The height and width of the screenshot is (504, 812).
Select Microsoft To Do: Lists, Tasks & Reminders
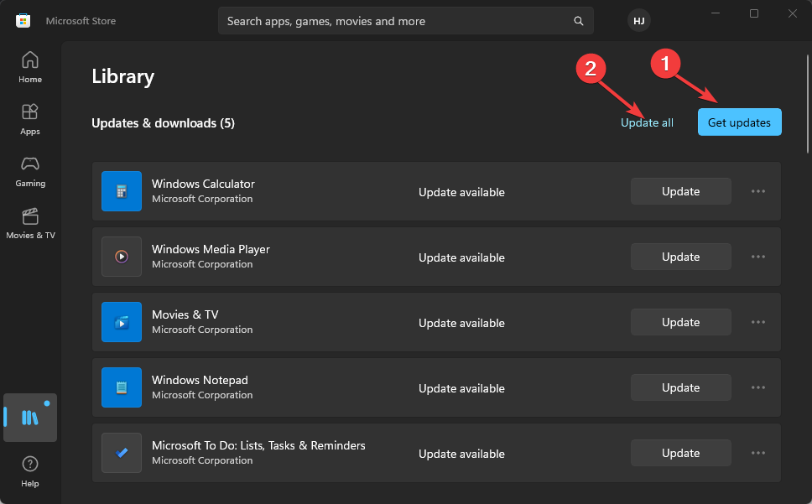coord(258,445)
